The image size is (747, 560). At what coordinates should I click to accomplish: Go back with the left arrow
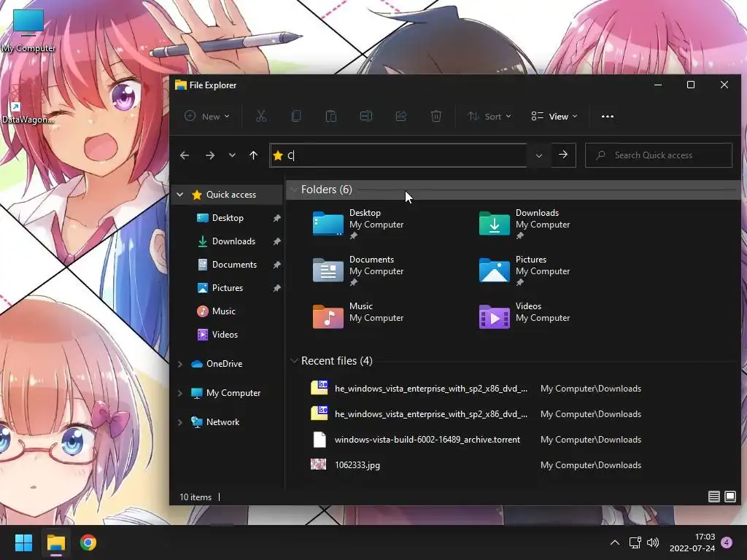[x=185, y=155]
